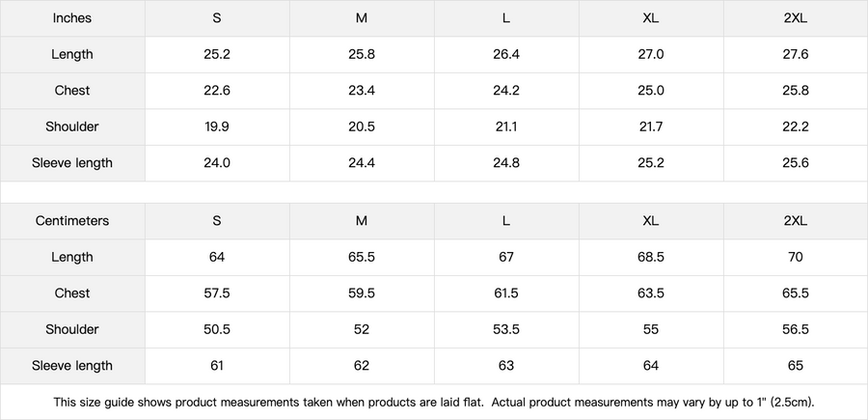Screen dimensions: 868x420
Task: Select the 25.6 Sleeve length value for 2XL
Action: (x=796, y=163)
